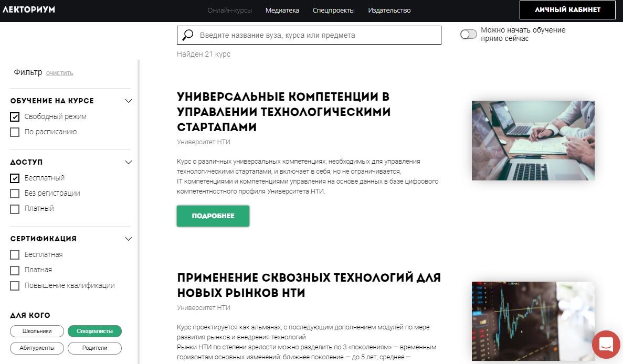This screenshot has width=623, height=364.
Task: Open the Онлайн-курсы menu item
Action: coord(230,10)
